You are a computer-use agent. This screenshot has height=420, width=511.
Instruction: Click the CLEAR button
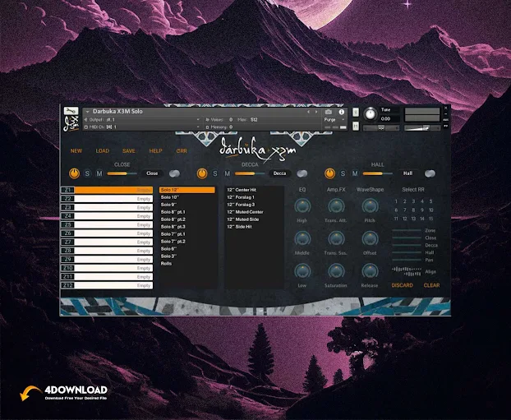pyautogui.click(x=431, y=285)
